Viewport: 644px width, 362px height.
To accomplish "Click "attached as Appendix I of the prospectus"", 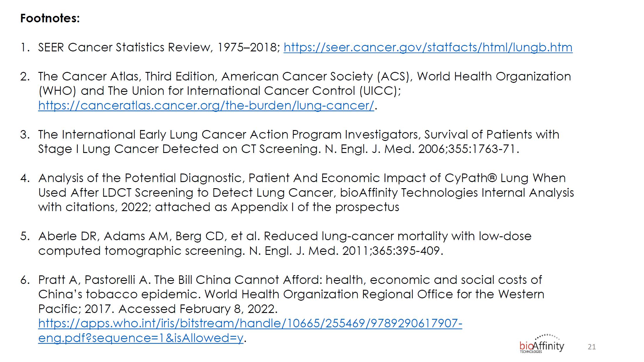I will coord(277,207).
